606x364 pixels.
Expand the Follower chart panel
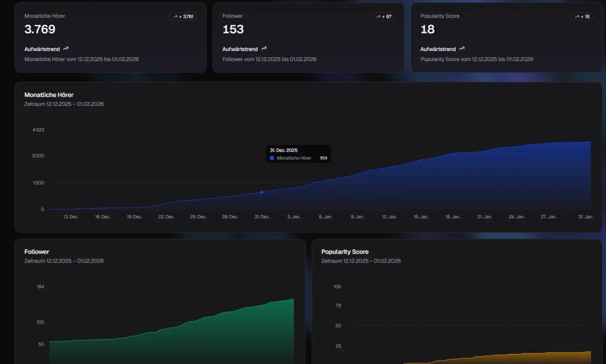click(159, 303)
